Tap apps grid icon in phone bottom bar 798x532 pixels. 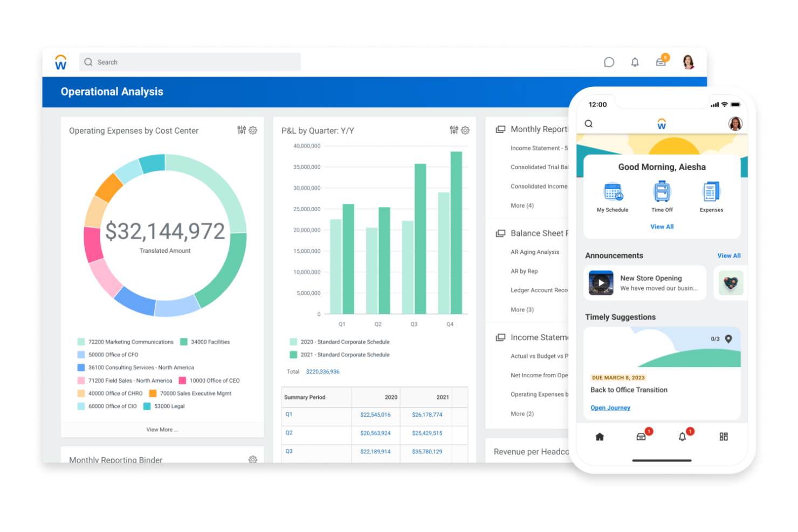724,437
